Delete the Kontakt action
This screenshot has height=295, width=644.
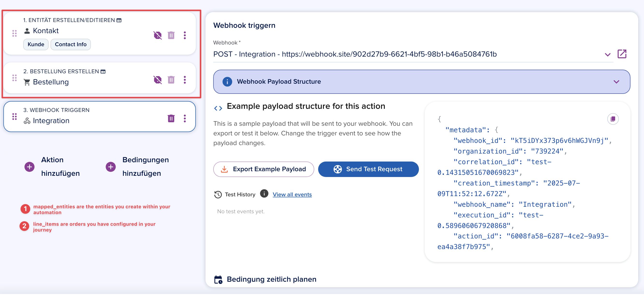coord(171,35)
